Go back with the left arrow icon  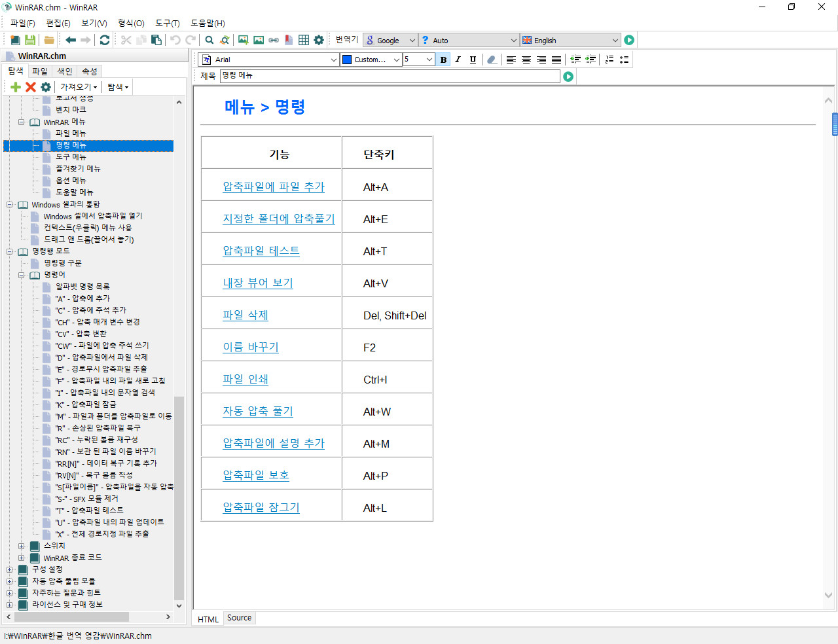[x=71, y=40]
